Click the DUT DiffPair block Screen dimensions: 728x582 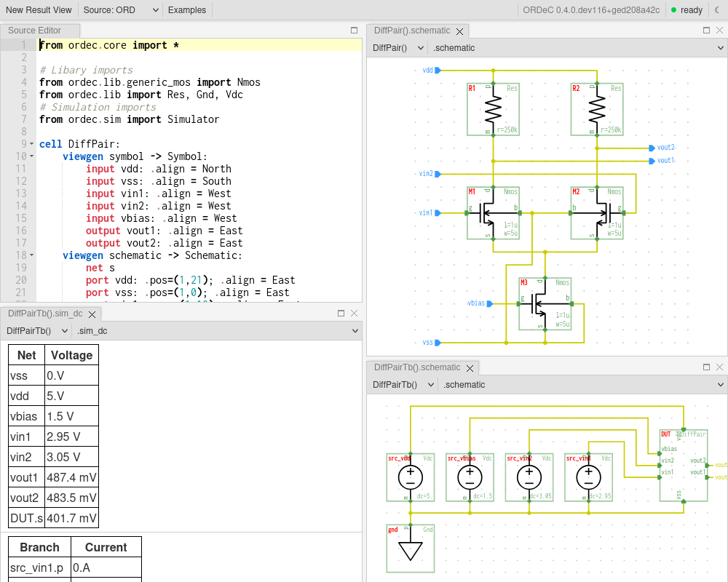684,466
